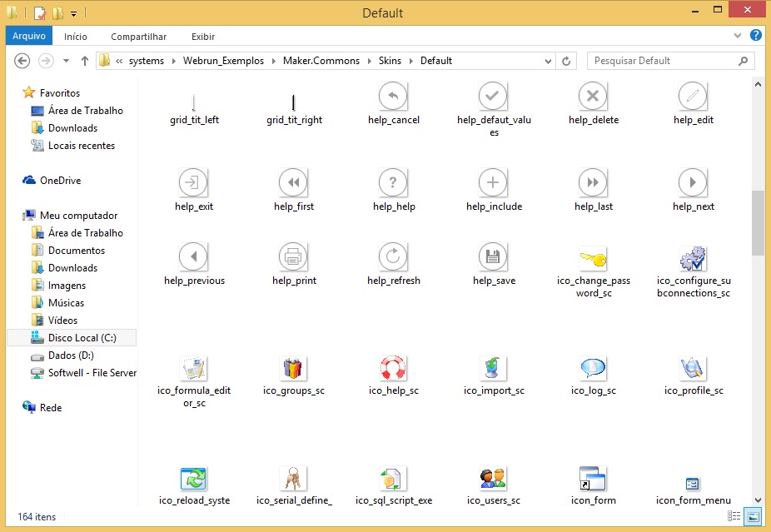Image resolution: width=771 pixels, height=532 pixels.
Task: Click the Pesquisar Default search field
Action: point(663,61)
